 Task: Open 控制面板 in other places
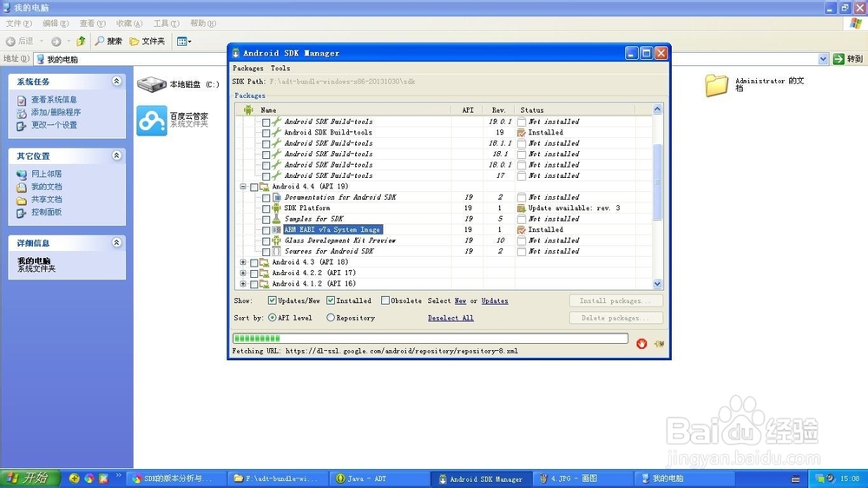pyautogui.click(x=47, y=212)
